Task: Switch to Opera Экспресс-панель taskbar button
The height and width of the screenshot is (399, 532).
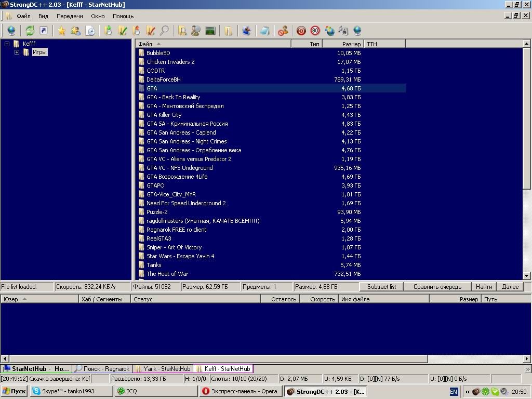Action: coord(241,391)
